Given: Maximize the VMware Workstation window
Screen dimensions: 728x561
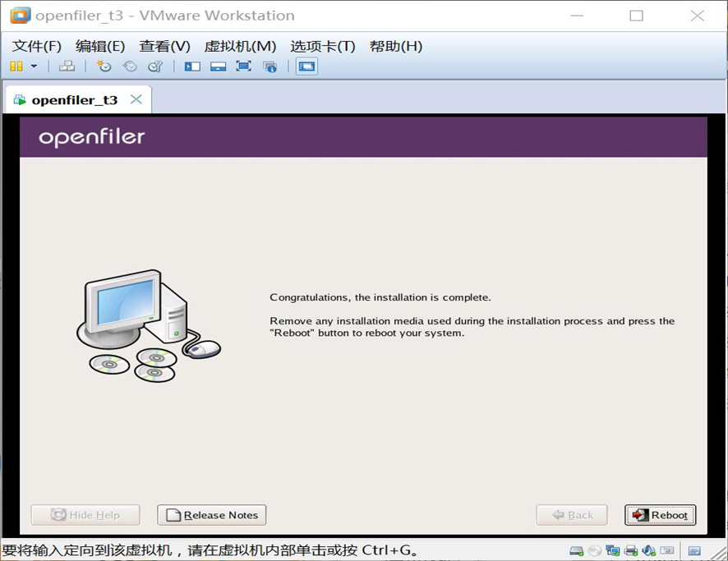Looking at the screenshot, I should pos(637,16).
